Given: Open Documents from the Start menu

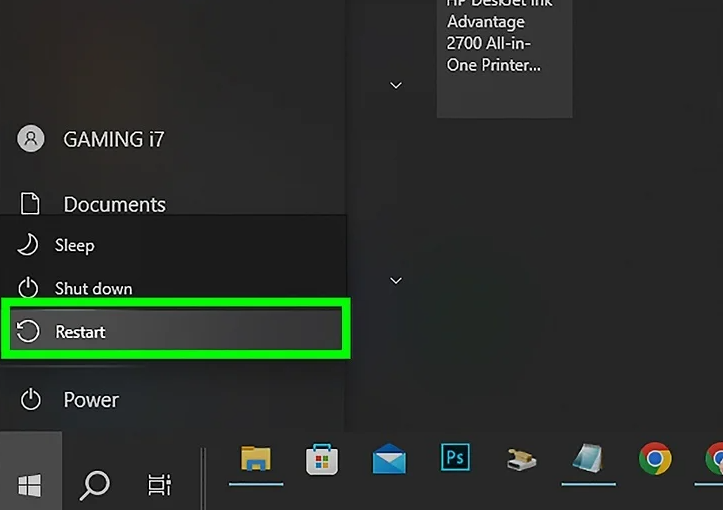Looking at the screenshot, I should (x=114, y=204).
